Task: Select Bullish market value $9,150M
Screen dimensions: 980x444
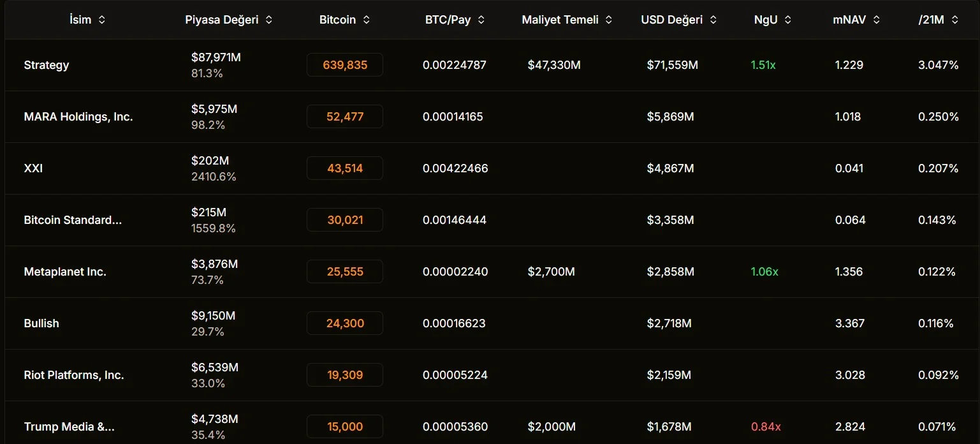Action: coord(214,316)
